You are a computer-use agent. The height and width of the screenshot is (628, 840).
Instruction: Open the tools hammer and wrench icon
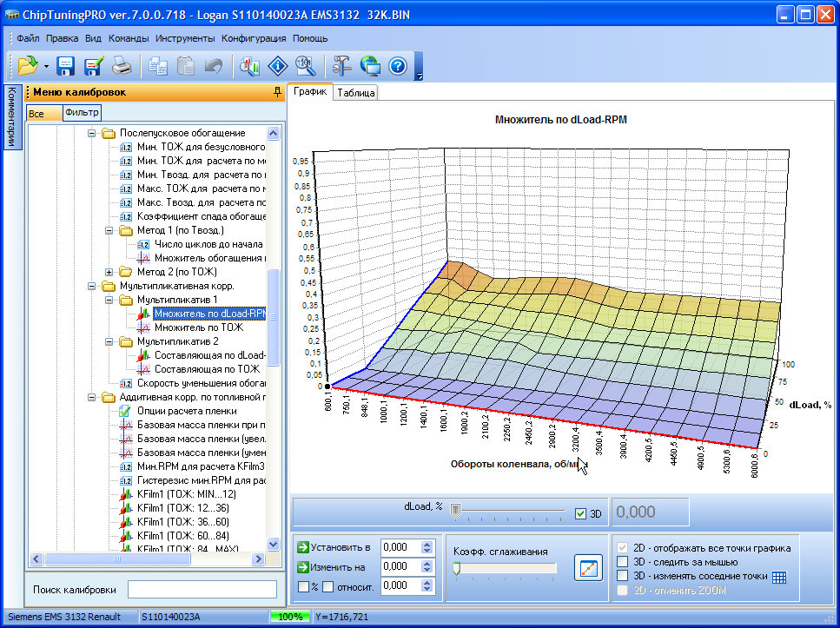342,66
